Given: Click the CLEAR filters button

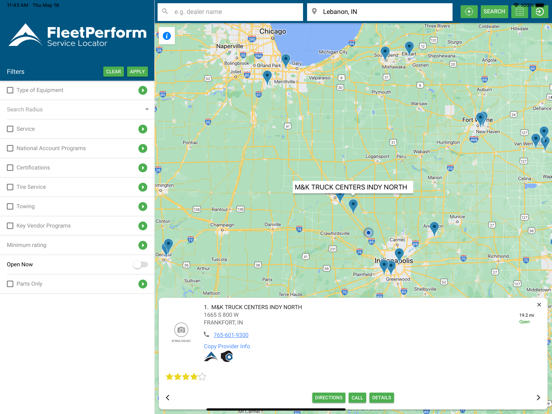Looking at the screenshot, I should (113, 71).
